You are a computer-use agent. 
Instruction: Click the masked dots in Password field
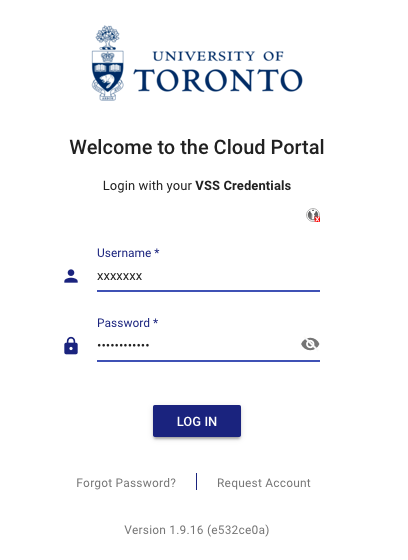tap(123, 345)
